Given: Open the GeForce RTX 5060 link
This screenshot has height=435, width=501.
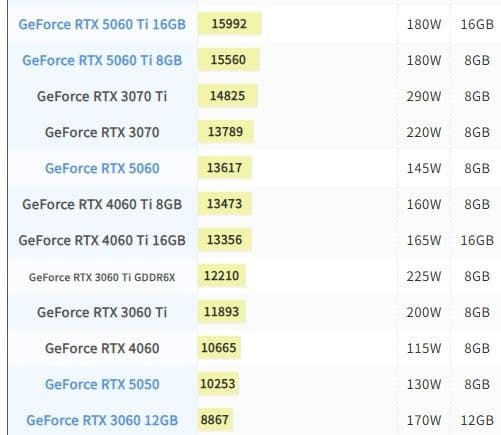Looking at the screenshot, I should (102, 168).
